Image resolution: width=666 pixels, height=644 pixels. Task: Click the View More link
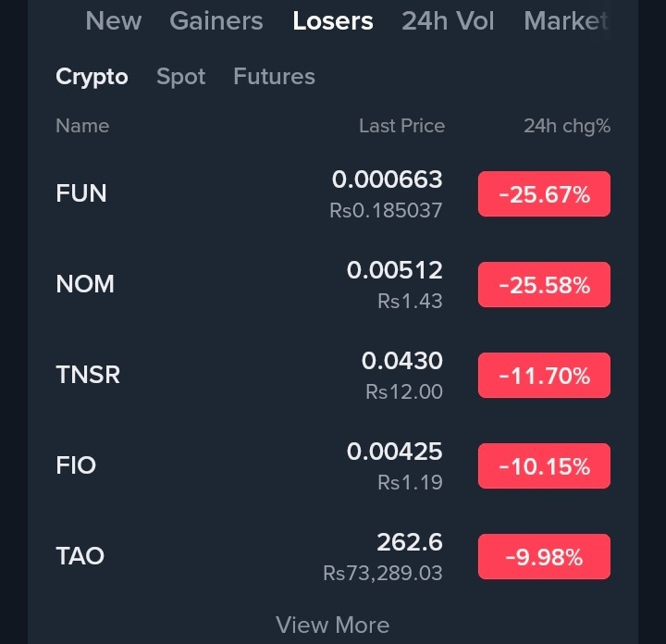click(x=332, y=625)
